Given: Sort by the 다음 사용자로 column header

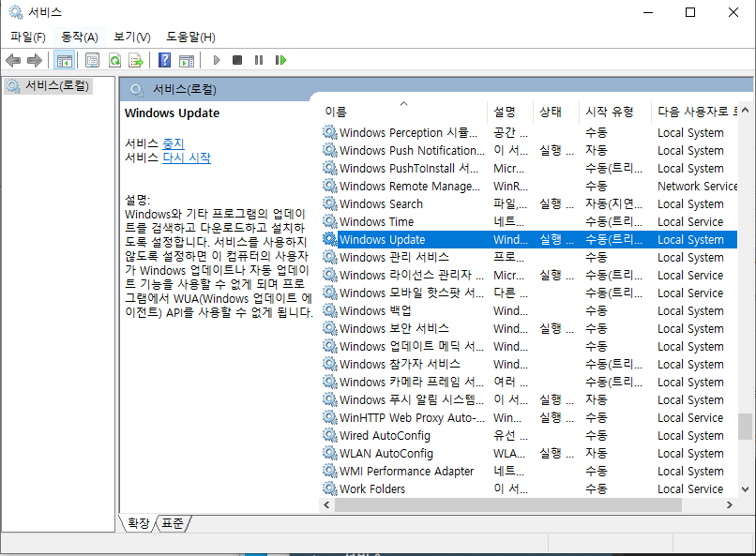Looking at the screenshot, I should coord(697,112).
